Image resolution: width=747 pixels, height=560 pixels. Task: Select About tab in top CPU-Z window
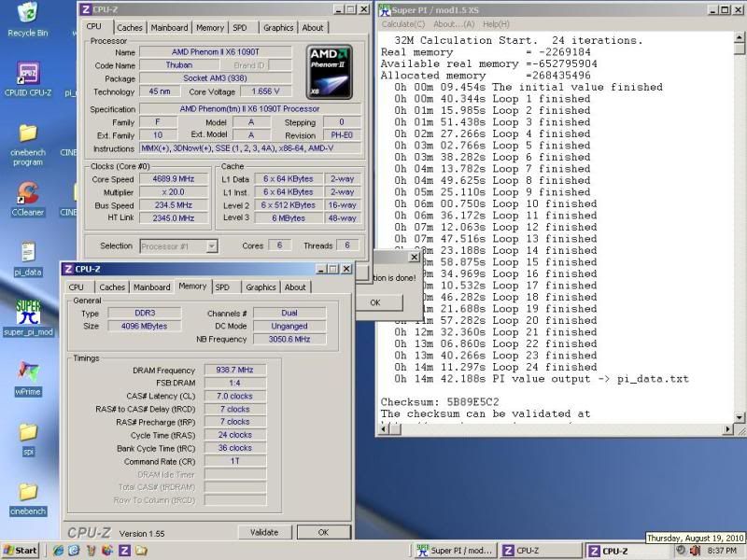click(x=313, y=28)
